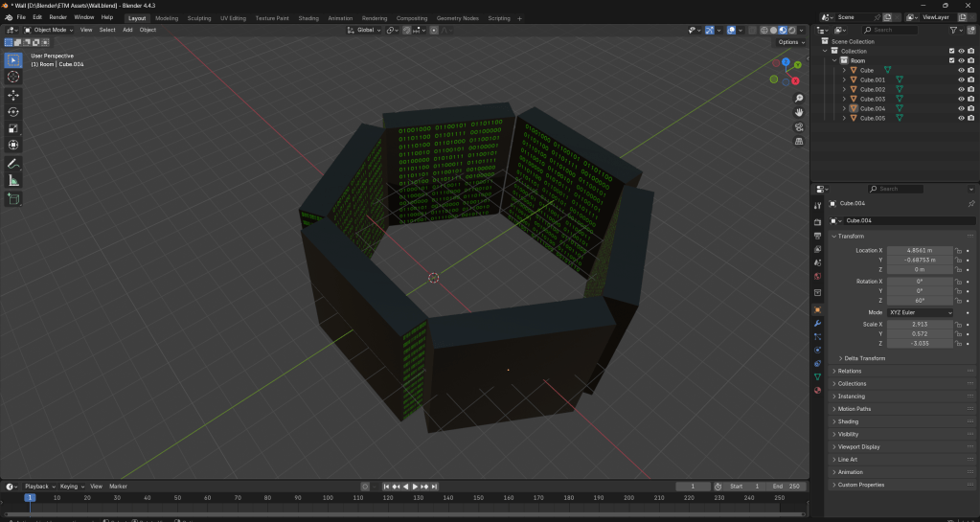
Task: Open the Render menu
Action: (x=58, y=17)
